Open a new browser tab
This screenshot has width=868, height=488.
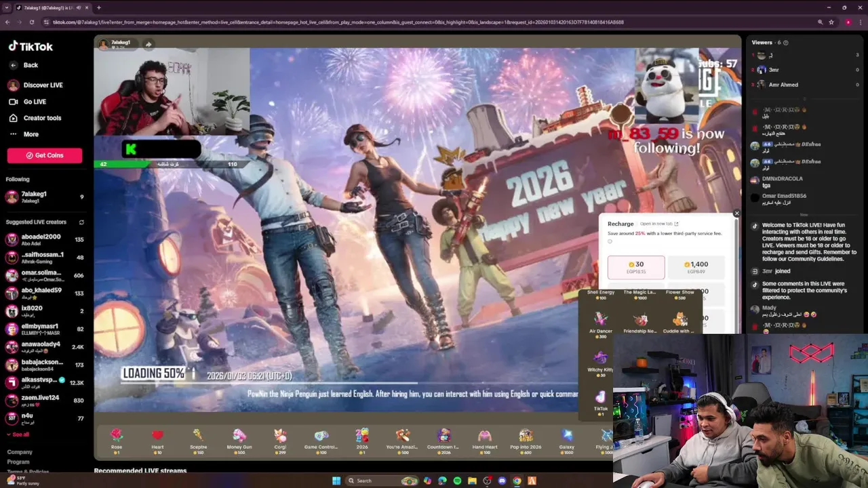(x=99, y=7)
